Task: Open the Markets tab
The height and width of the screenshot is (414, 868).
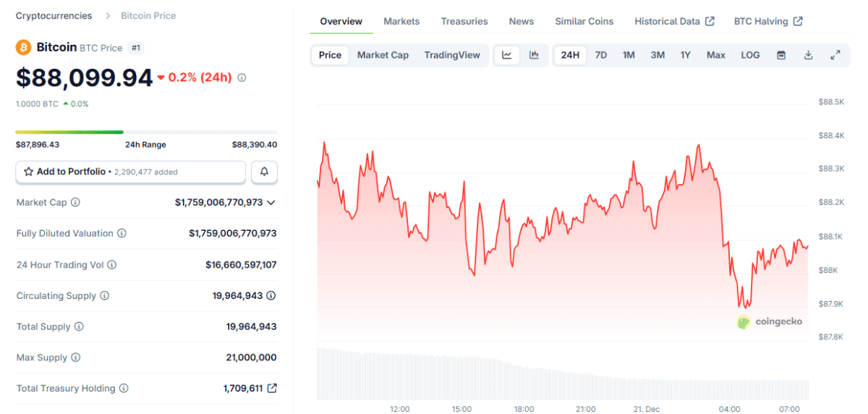Action: [x=401, y=21]
